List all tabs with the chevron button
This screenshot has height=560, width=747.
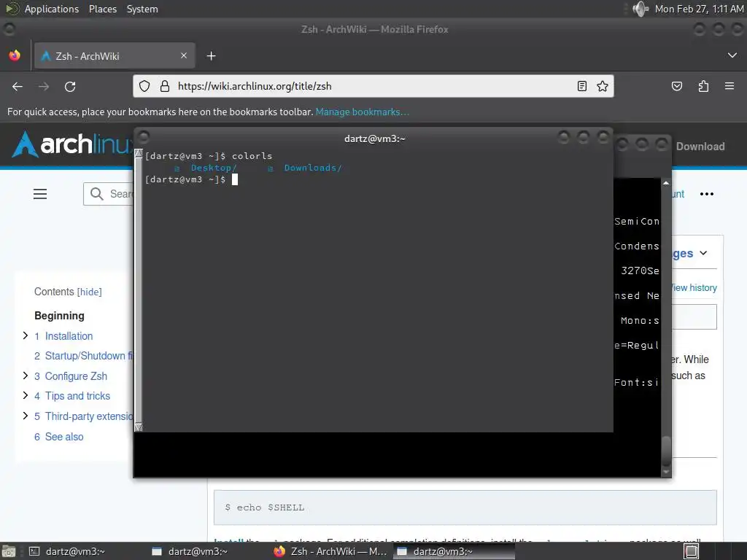tap(732, 55)
